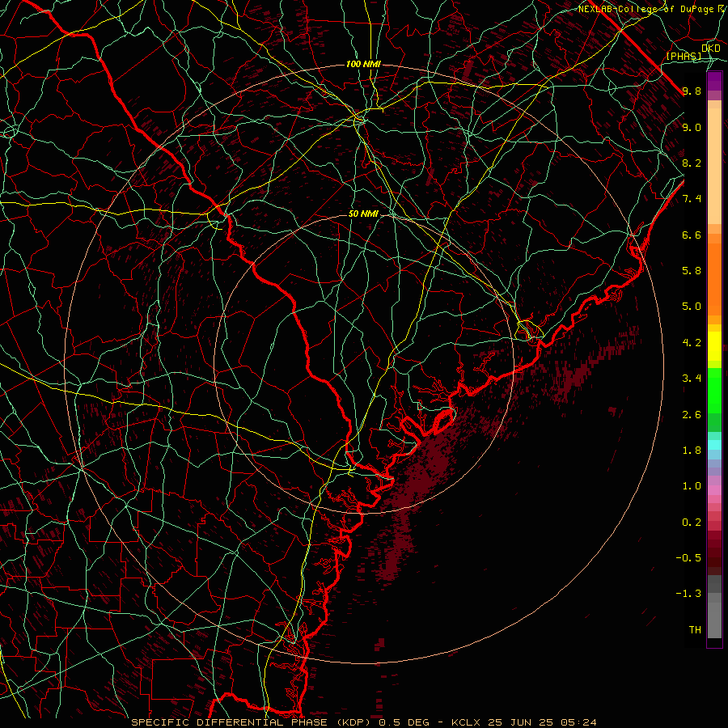Click the pink segment of the color bar
728x728 pixels.
pos(714,490)
